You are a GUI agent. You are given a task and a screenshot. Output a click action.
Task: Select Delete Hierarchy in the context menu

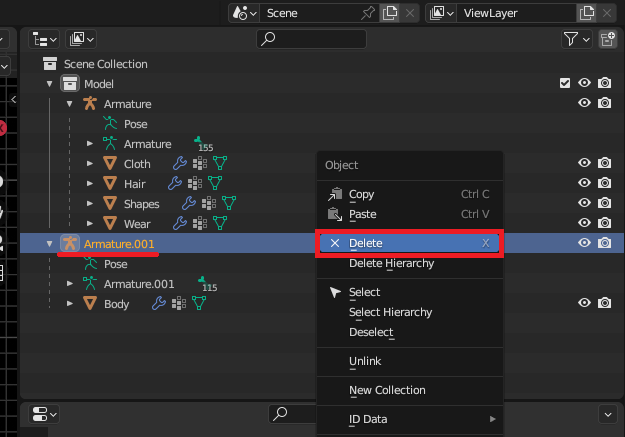(391, 263)
